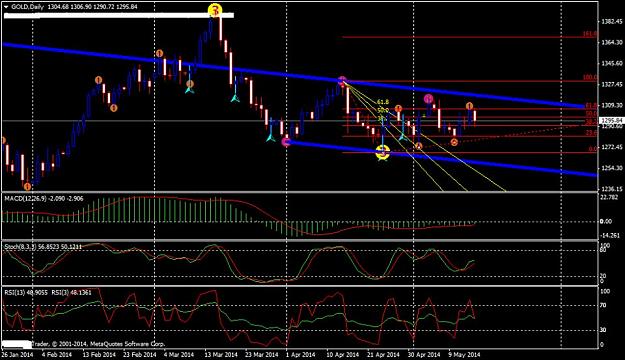Screen dimensions: 625x360
Task: Click the 1364.30 price axis label
Action: (x=611, y=42)
